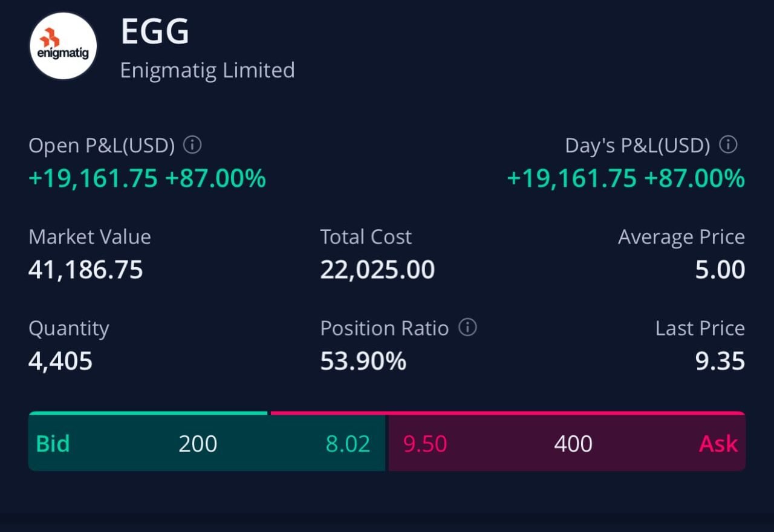Open the Position Ratio info icon
The height and width of the screenshot is (532, 774).
467,328
